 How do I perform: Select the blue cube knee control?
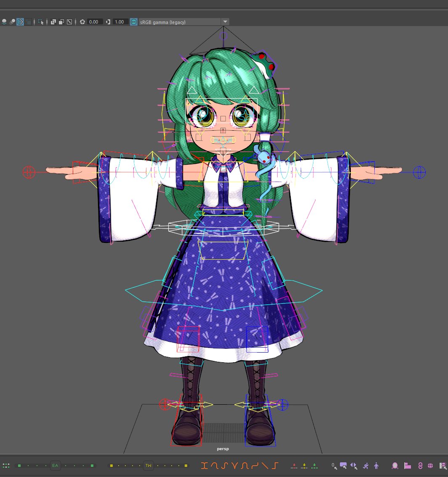pyautogui.click(x=257, y=339)
